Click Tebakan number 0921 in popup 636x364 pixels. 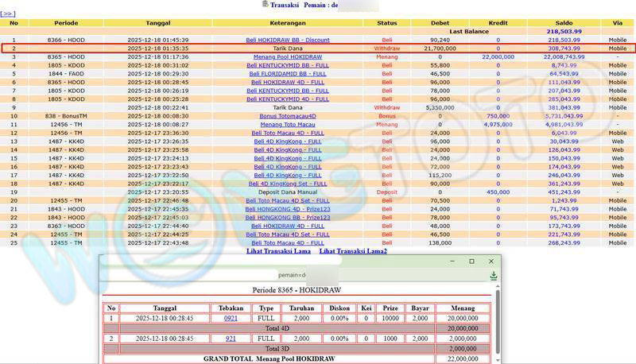coord(231,318)
